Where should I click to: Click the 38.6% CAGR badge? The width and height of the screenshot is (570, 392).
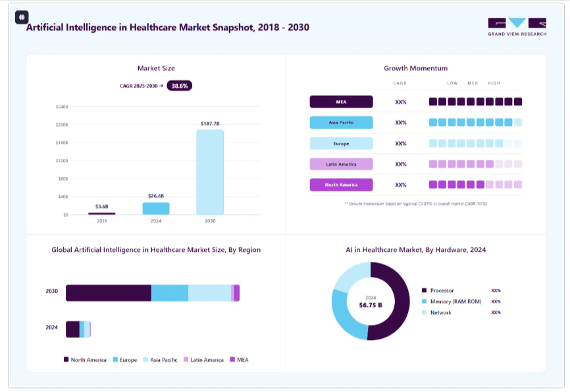180,86
